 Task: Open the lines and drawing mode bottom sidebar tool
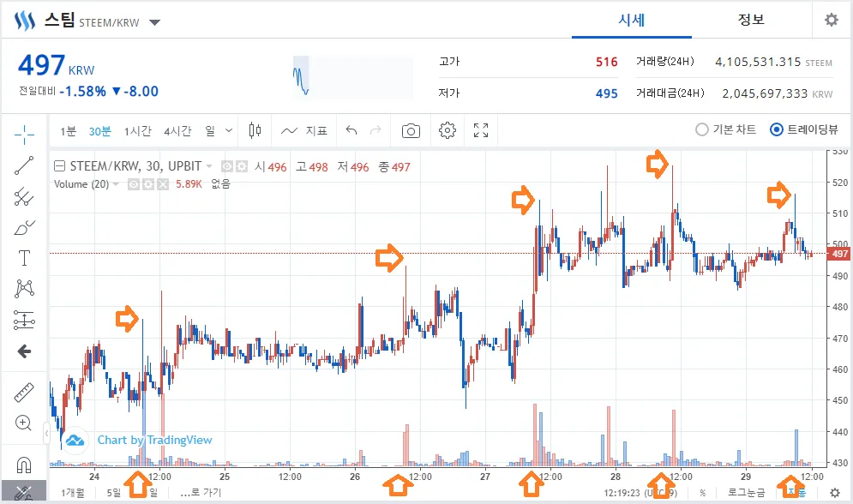[23, 492]
